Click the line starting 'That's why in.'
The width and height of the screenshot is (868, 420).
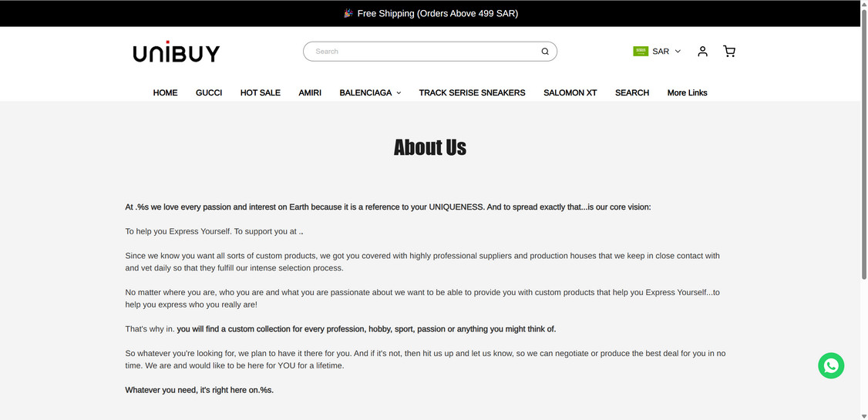coord(341,329)
